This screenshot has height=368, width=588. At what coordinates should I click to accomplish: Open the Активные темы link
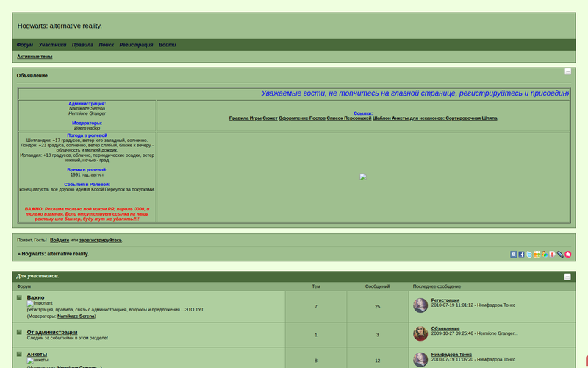pyautogui.click(x=35, y=57)
